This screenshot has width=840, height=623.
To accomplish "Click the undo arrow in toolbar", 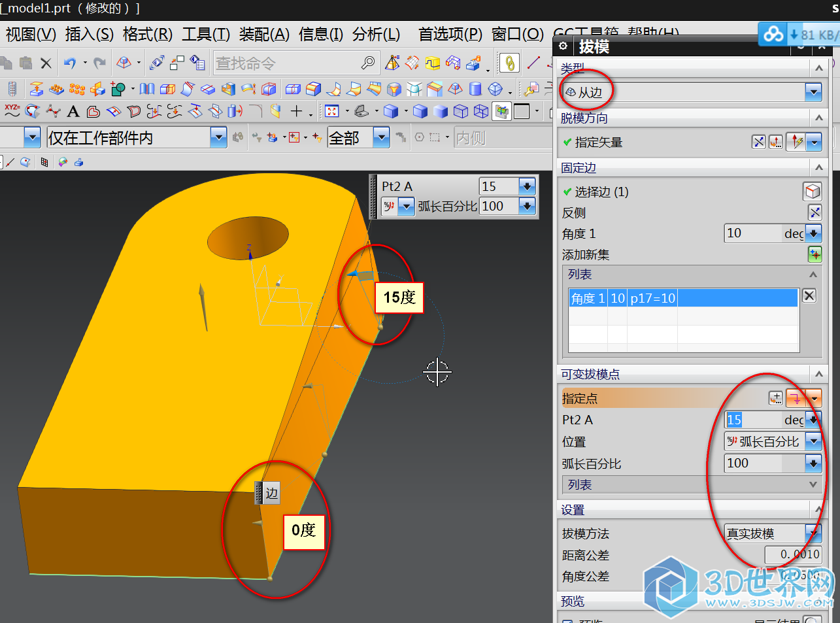I will 70,63.
